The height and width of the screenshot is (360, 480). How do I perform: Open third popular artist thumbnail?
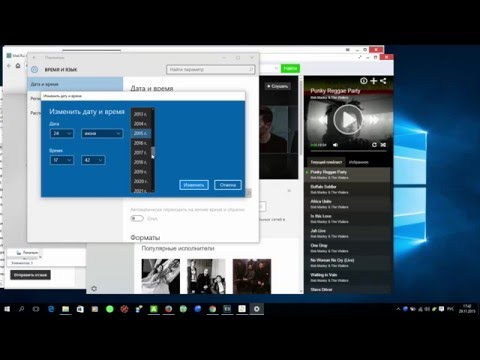tap(252, 276)
